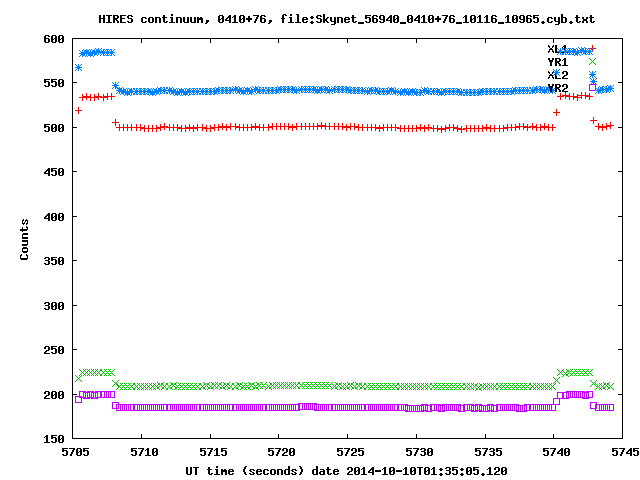Click the 5705 x-axis tick label
The width and height of the screenshot is (640, 480).
point(75,452)
